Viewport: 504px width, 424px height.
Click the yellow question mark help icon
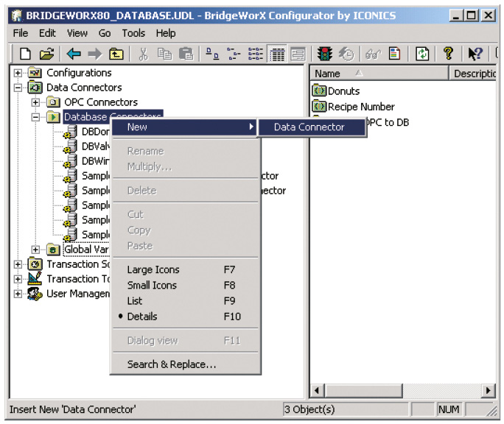pyautogui.click(x=449, y=54)
